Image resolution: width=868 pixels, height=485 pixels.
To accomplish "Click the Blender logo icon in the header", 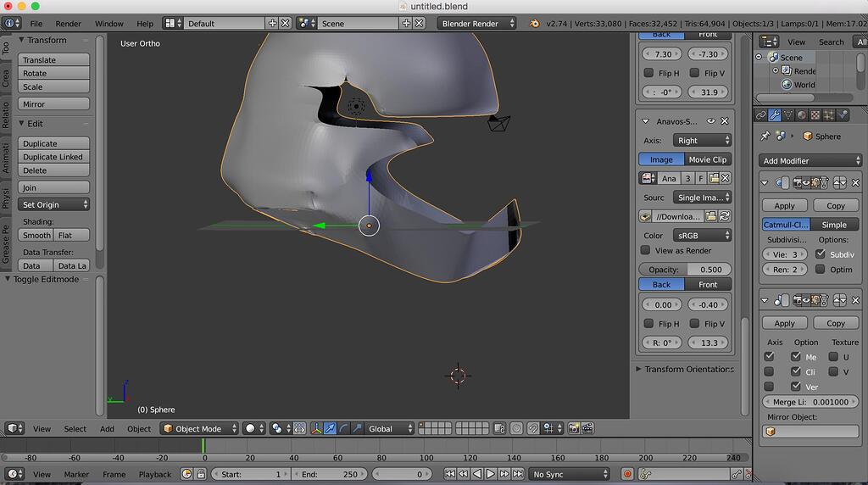I will click(x=534, y=23).
